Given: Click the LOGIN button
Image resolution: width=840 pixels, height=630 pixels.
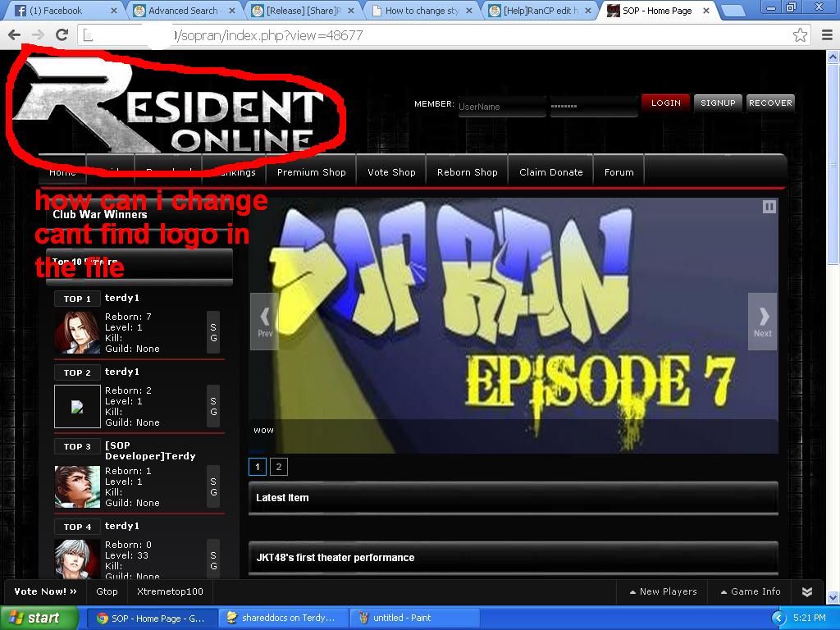Looking at the screenshot, I should [x=665, y=103].
